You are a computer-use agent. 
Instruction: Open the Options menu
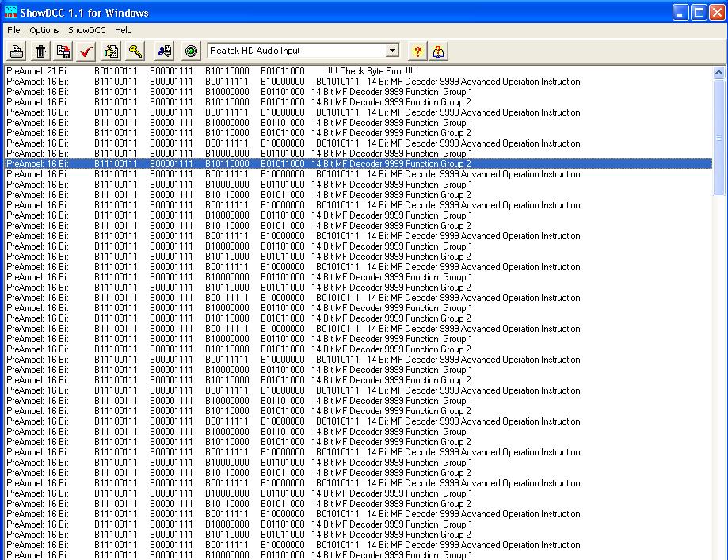[x=44, y=30]
